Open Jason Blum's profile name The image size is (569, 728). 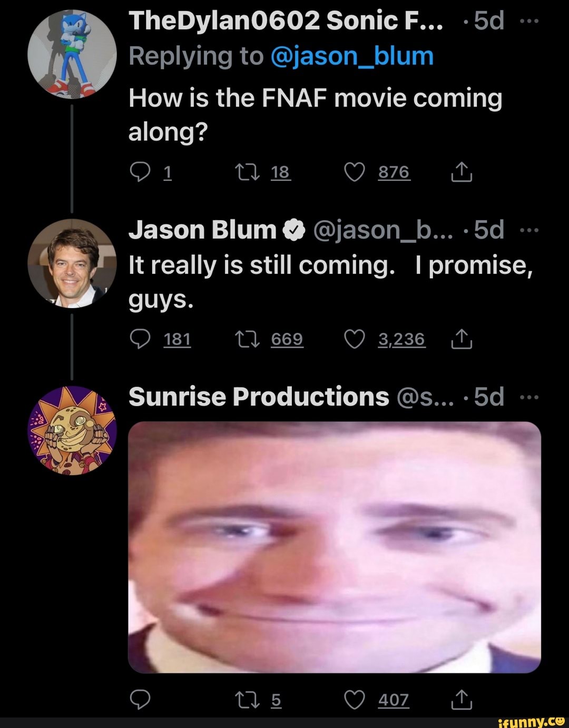tap(202, 230)
